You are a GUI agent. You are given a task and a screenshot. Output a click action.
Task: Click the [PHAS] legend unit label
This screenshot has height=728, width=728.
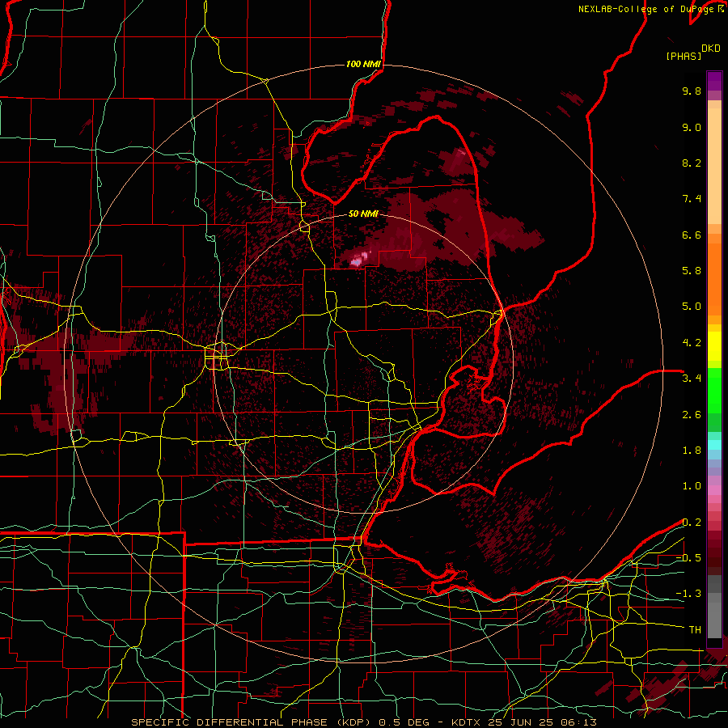[x=684, y=57]
